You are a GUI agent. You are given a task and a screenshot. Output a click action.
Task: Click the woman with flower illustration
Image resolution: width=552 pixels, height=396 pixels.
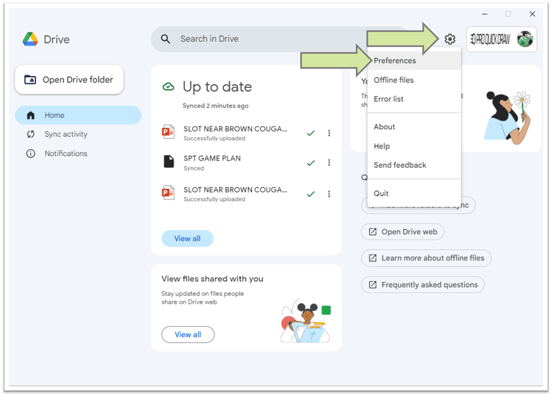(507, 117)
